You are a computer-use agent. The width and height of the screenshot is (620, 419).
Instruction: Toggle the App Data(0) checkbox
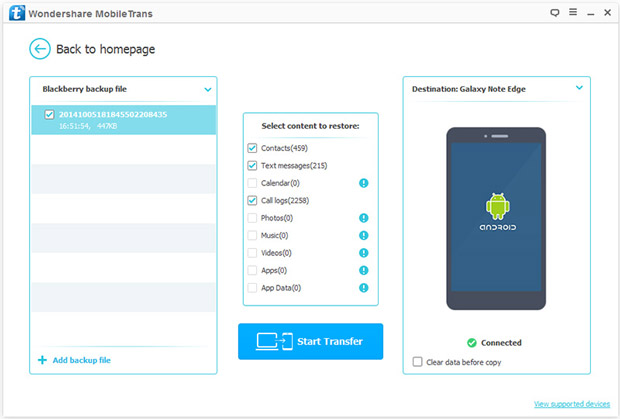(252, 288)
